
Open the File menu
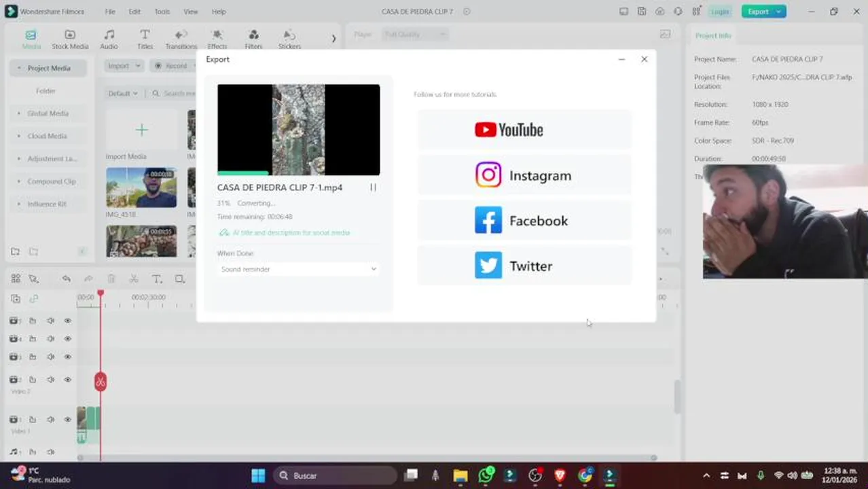pyautogui.click(x=110, y=12)
